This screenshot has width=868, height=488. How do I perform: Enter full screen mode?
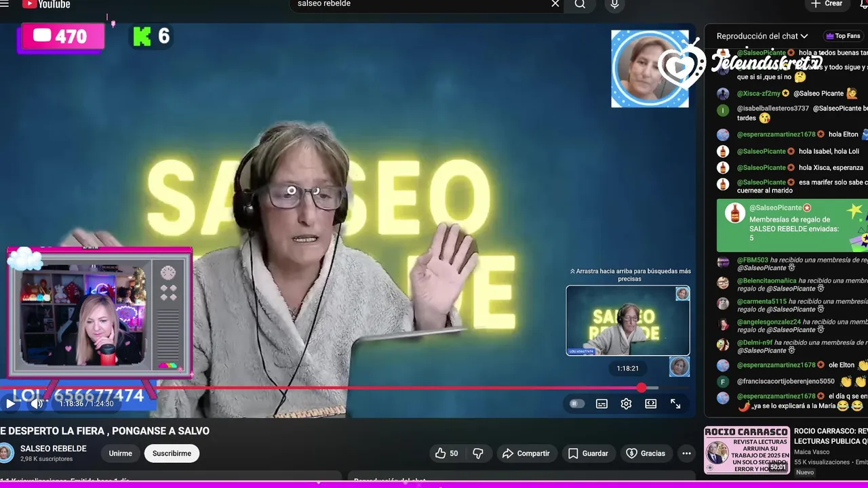pos(675,404)
